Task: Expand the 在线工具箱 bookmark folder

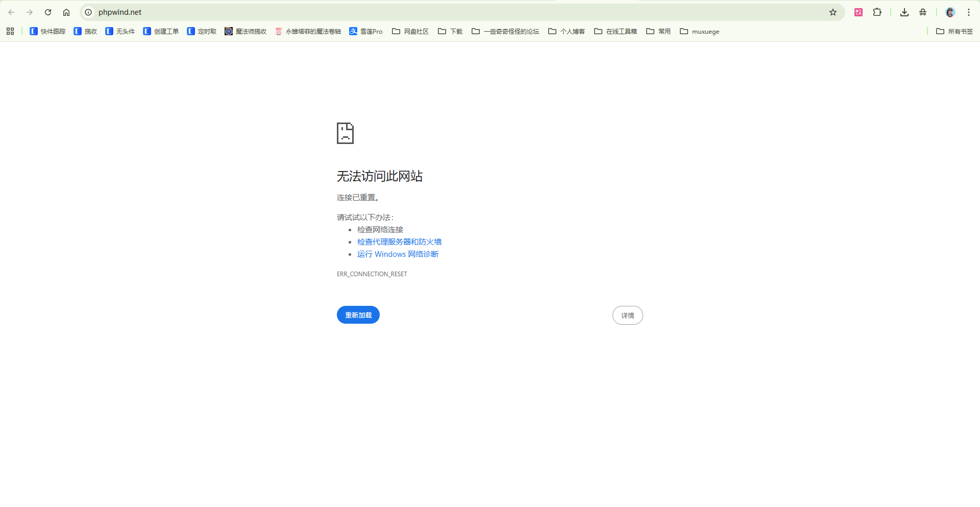Action: point(615,31)
